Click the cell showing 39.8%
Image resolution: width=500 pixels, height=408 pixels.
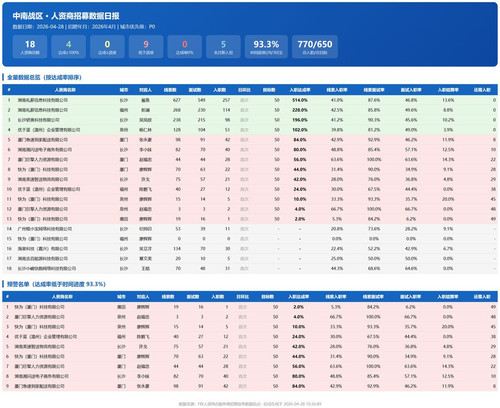[337, 130]
